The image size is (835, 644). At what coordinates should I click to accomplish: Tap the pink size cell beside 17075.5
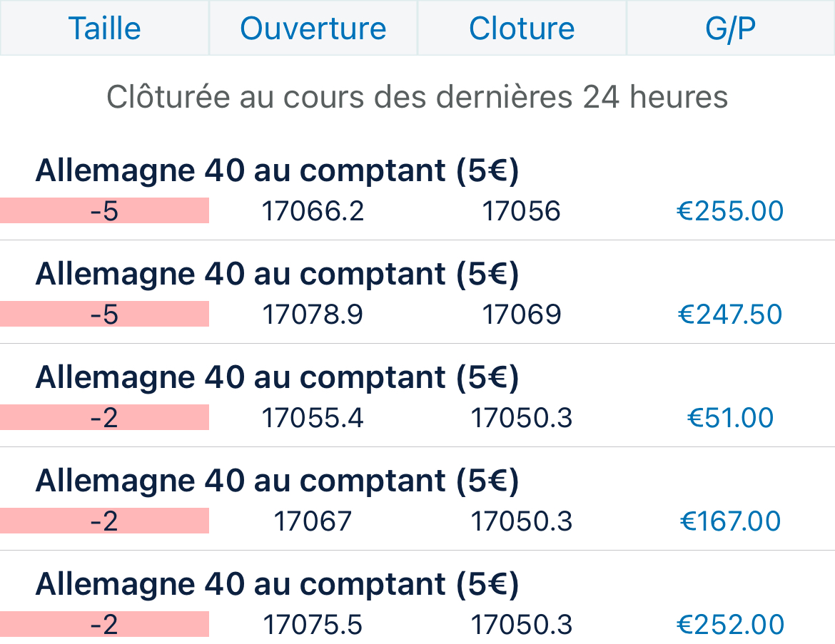pos(104,625)
